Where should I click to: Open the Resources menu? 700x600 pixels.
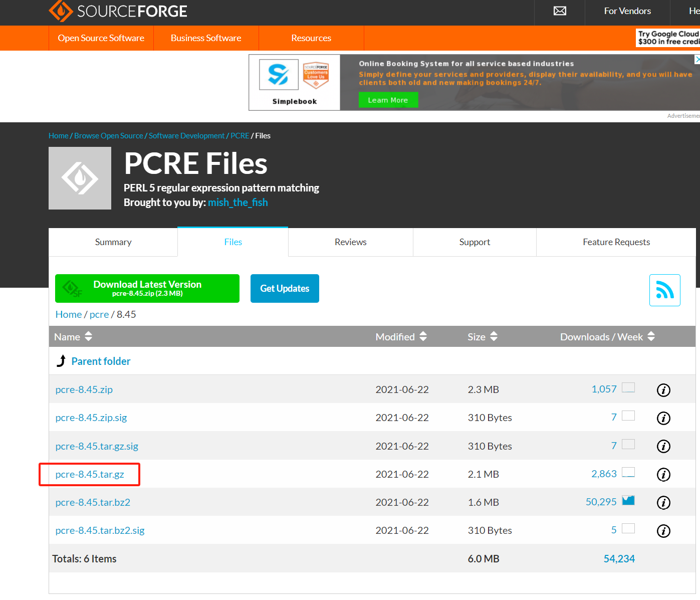tap(311, 38)
